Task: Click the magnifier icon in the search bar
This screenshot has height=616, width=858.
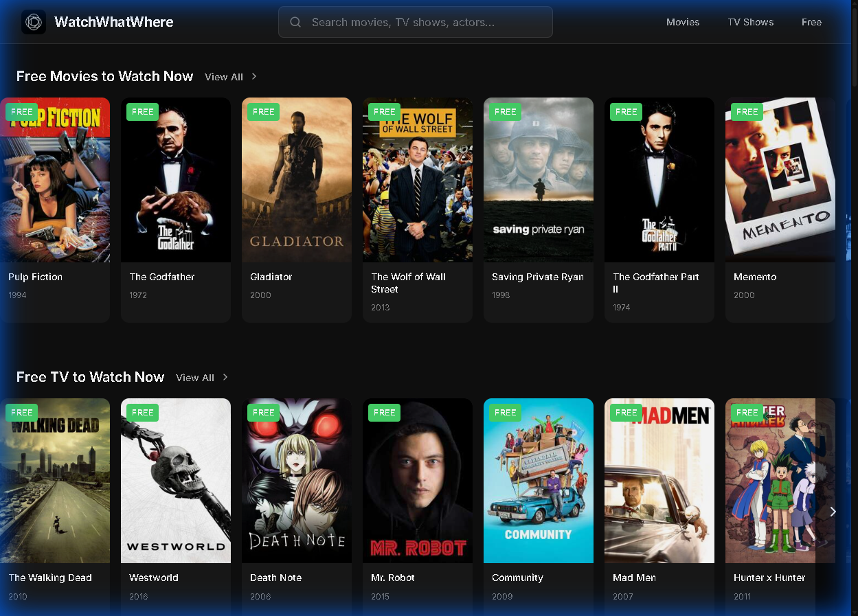Action: tap(295, 21)
